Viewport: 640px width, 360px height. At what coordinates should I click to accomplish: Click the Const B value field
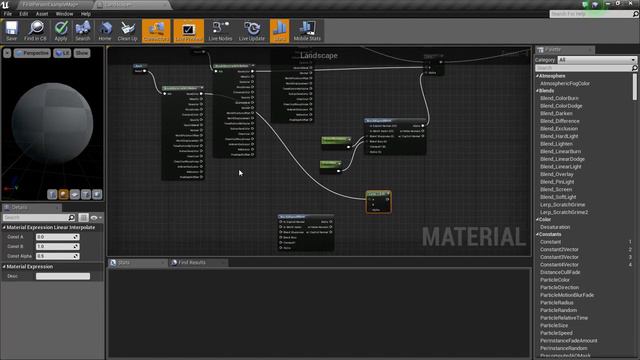[58, 247]
